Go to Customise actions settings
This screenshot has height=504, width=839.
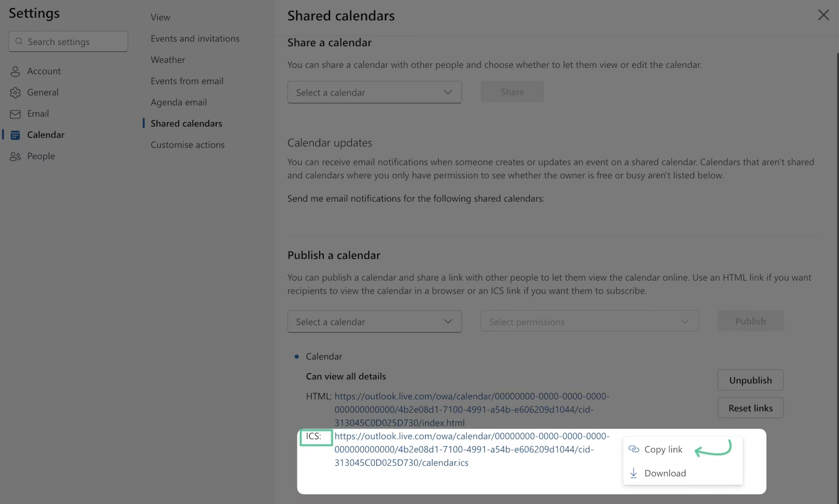pyautogui.click(x=188, y=144)
